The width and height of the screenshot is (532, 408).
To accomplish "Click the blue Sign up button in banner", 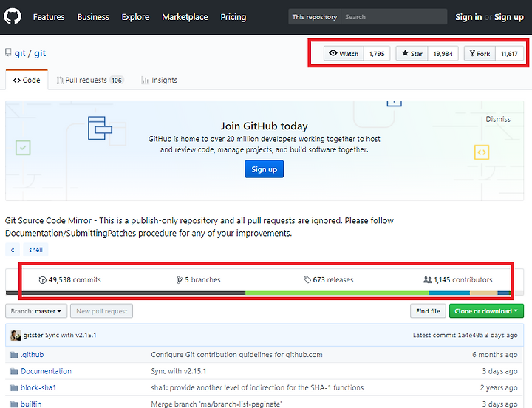I will point(264,169).
